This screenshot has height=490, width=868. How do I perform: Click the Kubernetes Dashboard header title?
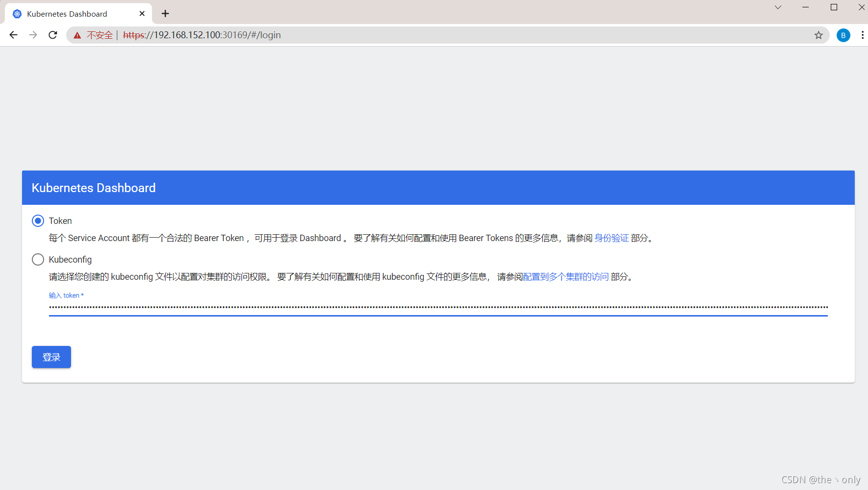click(x=94, y=188)
